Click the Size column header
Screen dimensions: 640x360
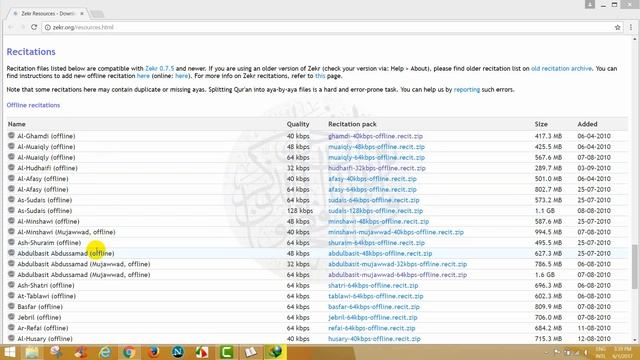(x=541, y=124)
